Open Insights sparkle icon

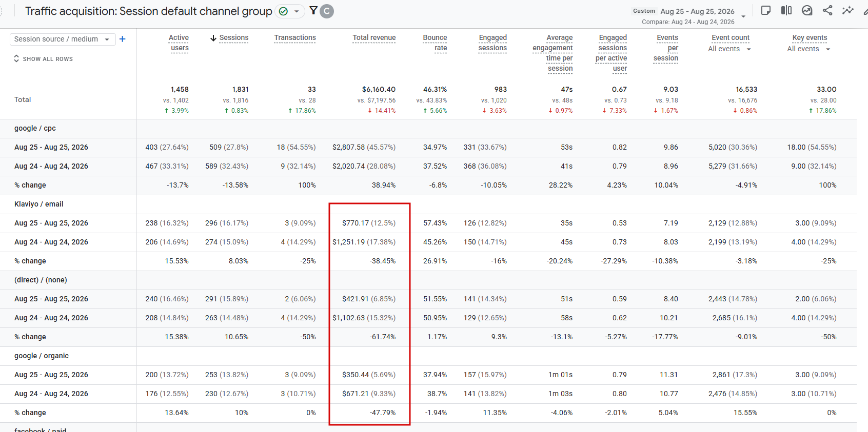tap(848, 11)
